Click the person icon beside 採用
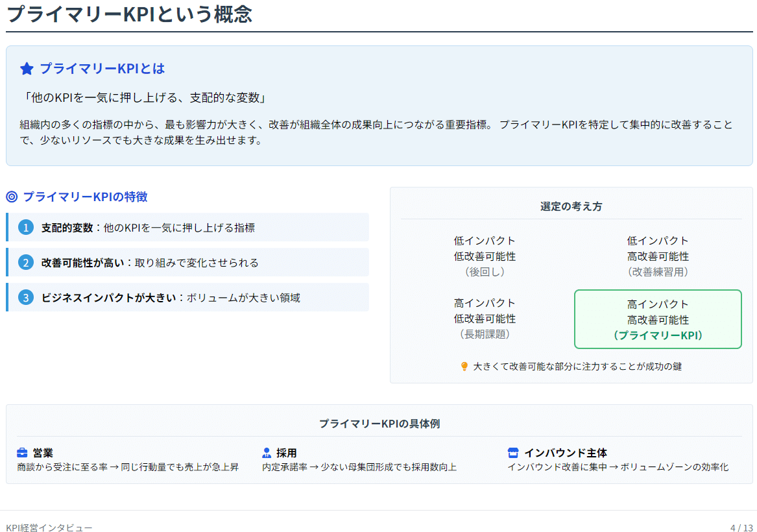 tap(267, 453)
